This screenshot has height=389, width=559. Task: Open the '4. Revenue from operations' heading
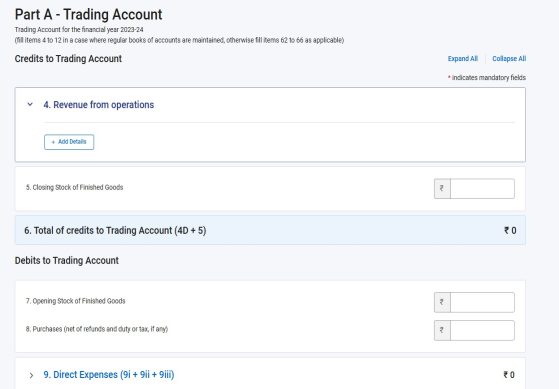click(x=99, y=105)
